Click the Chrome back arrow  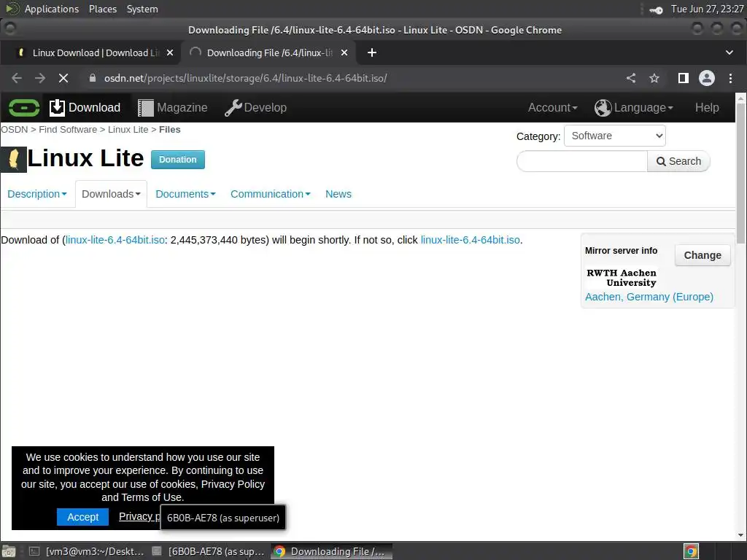pos(17,78)
